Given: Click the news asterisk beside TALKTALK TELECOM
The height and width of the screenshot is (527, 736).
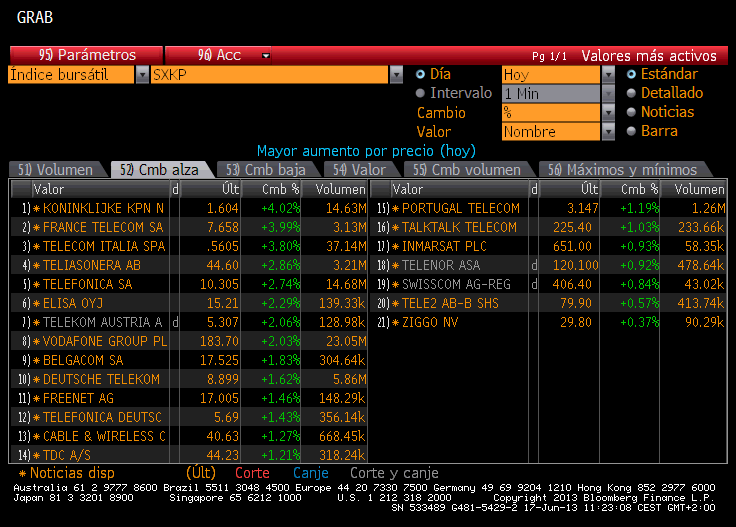Looking at the screenshot, I should coord(396,228).
